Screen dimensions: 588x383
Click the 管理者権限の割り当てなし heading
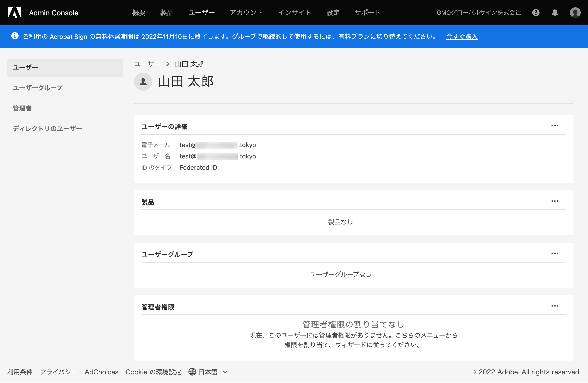click(x=354, y=324)
